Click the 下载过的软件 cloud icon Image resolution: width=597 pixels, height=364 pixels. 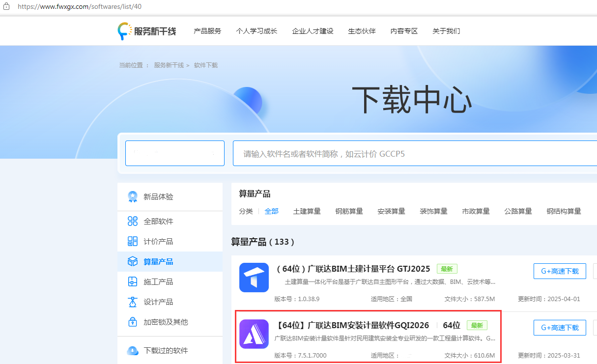tap(133, 351)
